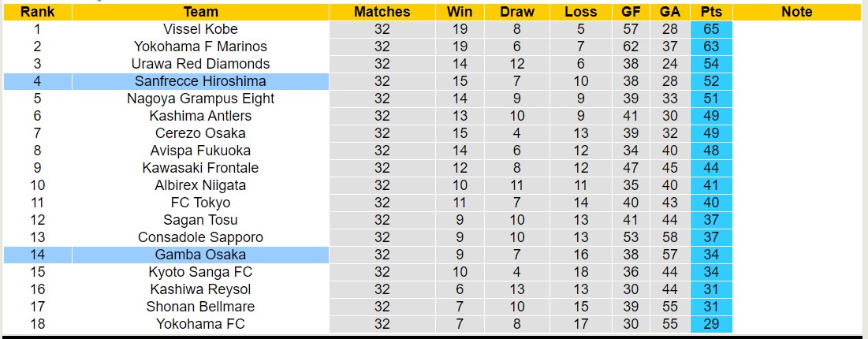868x339 pixels.
Task: Click Vissel Kobe's 65 points cell
Action: [x=711, y=29]
